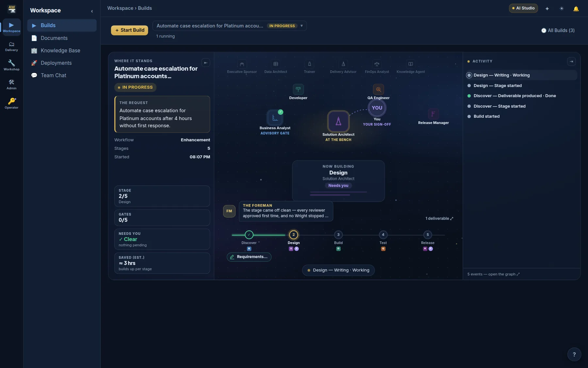Select 'Design — Writing · Working' activity entry

click(x=522, y=75)
